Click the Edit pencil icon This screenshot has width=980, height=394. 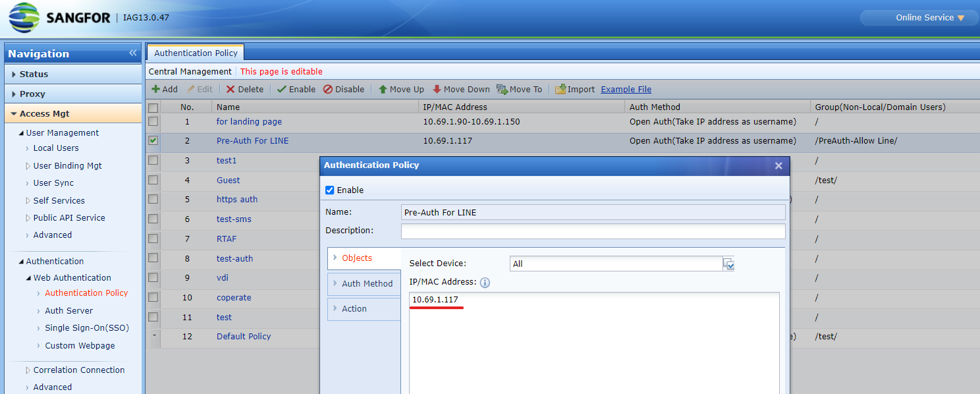click(x=191, y=90)
